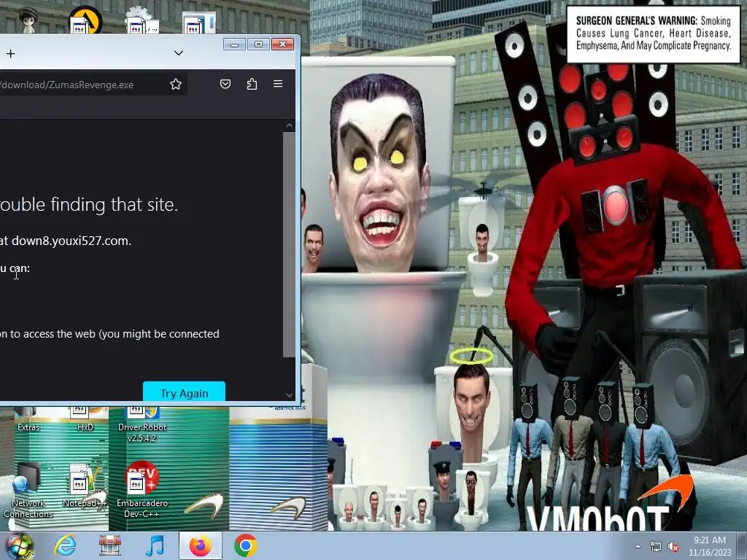Select the HxD desktop icon
Viewport: 747px width, 560px height.
coord(85,419)
